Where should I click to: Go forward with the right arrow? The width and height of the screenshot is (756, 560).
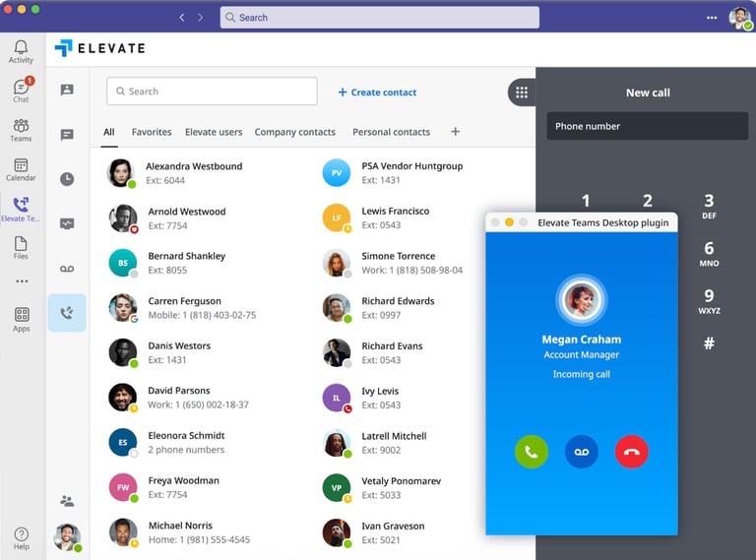click(201, 18)
